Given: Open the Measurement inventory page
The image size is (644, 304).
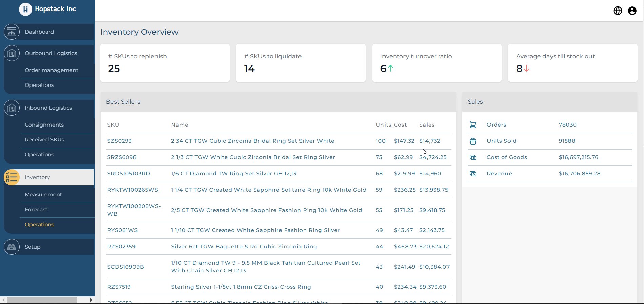Looking at the screenshot, I should point(43,195).
